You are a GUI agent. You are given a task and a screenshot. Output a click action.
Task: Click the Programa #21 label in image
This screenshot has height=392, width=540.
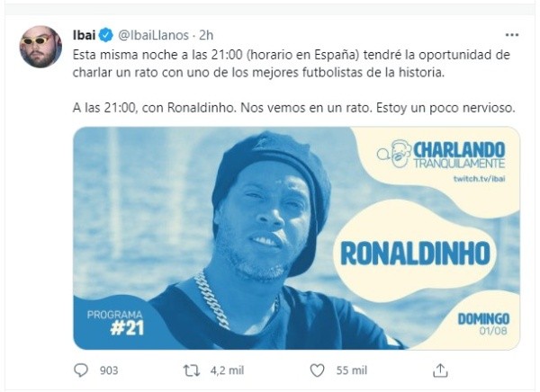116,323
